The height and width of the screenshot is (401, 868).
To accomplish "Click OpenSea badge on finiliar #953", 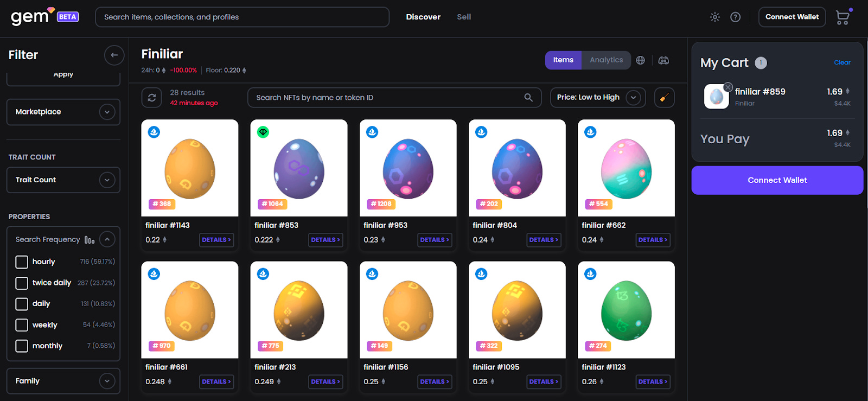I will [372, 132].
